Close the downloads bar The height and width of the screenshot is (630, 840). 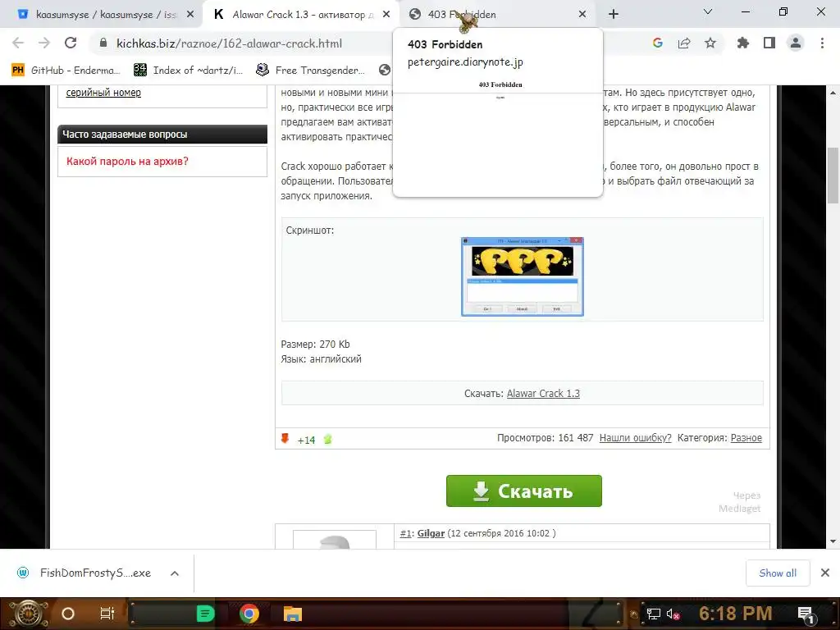pyautogui.click(x=825, y=573)
